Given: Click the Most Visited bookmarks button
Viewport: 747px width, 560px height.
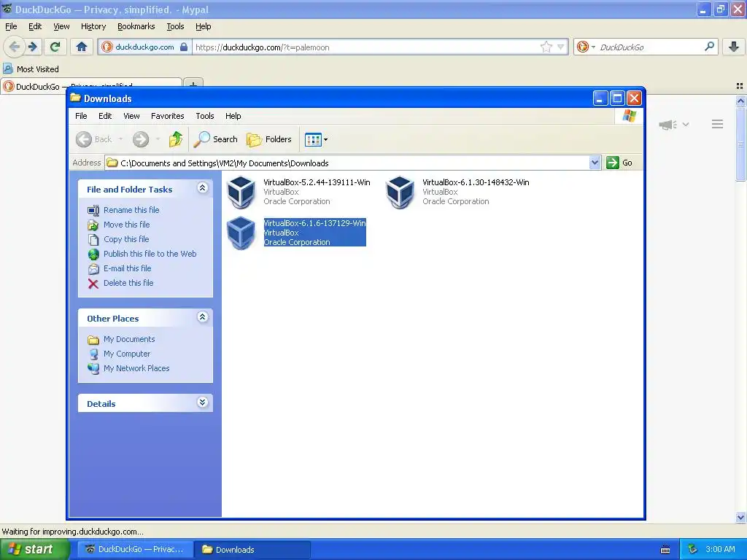Looking at the screenshot, I should (31, 69).
